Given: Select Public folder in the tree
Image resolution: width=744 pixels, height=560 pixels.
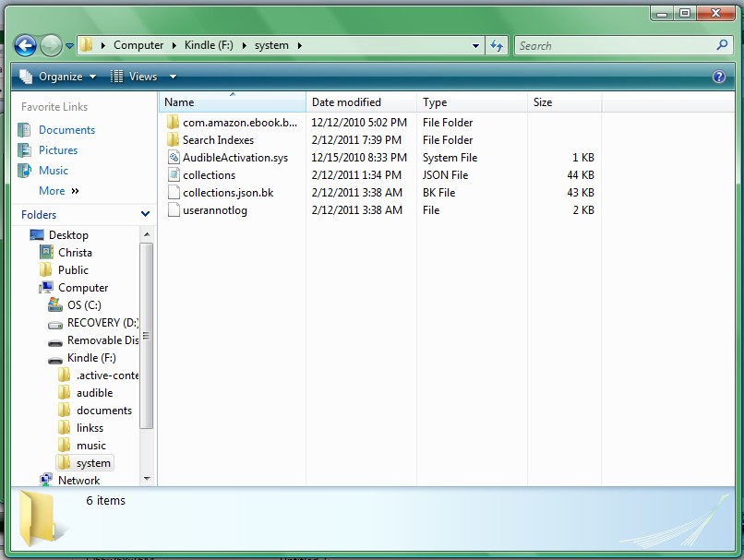Looking at the screenshot, I should pos(73,270).
